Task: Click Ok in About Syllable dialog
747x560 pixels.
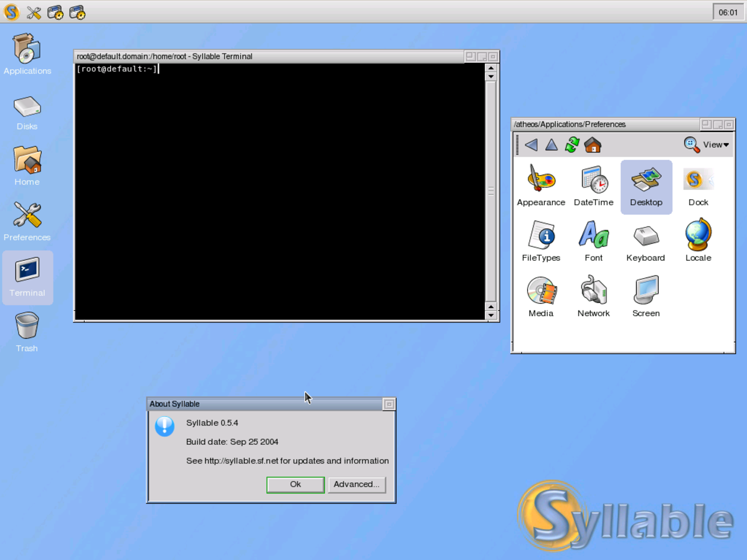Action: 295,484
